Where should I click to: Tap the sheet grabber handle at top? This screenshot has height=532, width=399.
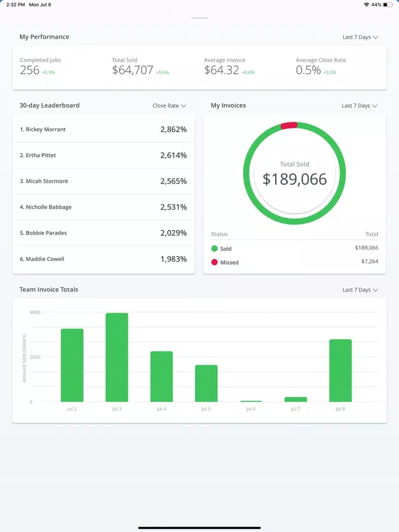coord(199,18)
